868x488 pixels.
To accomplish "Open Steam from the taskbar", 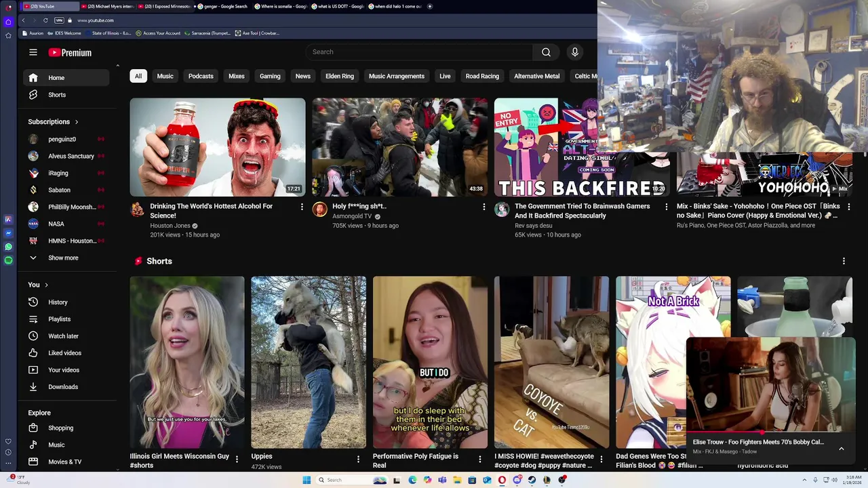I will pos(532,480).
